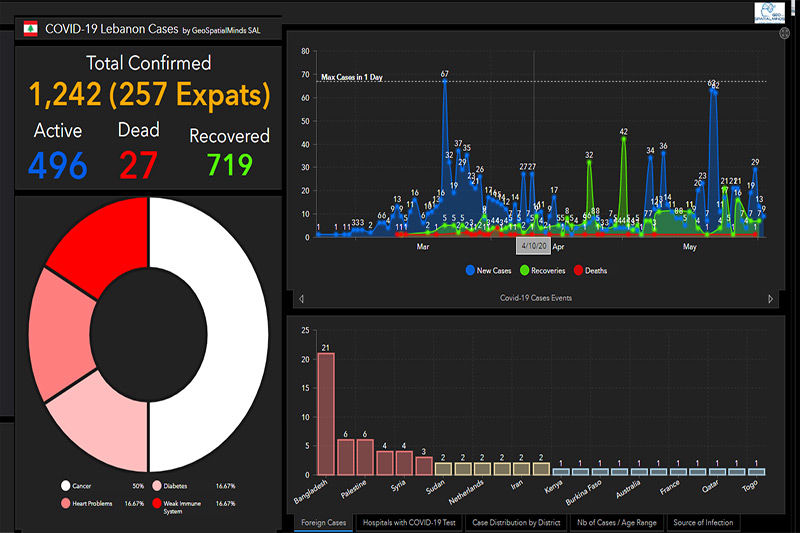
Task: Click the Lebanon flag icon in header
Action: 31,29
